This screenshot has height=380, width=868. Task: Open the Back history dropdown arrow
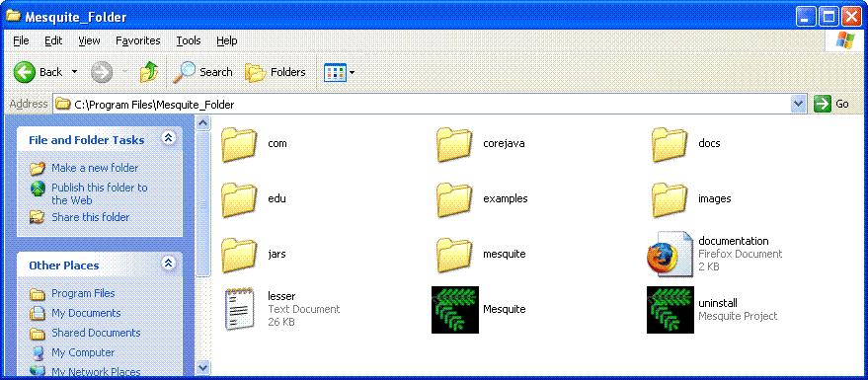coord(75,72)
